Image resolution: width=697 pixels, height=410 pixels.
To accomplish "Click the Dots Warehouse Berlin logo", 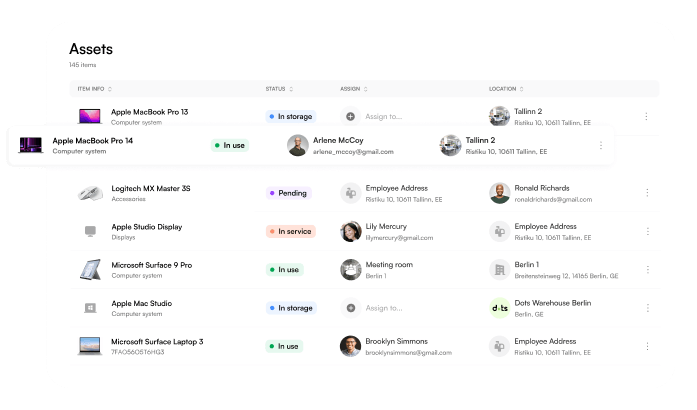I will coord(500,308).
